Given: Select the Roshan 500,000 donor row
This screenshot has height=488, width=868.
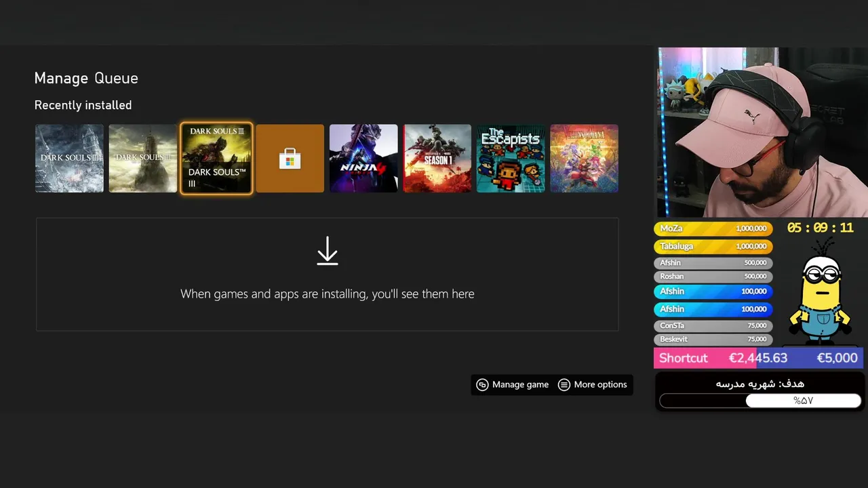Looking at the screenshot, I should coord(713,277).
